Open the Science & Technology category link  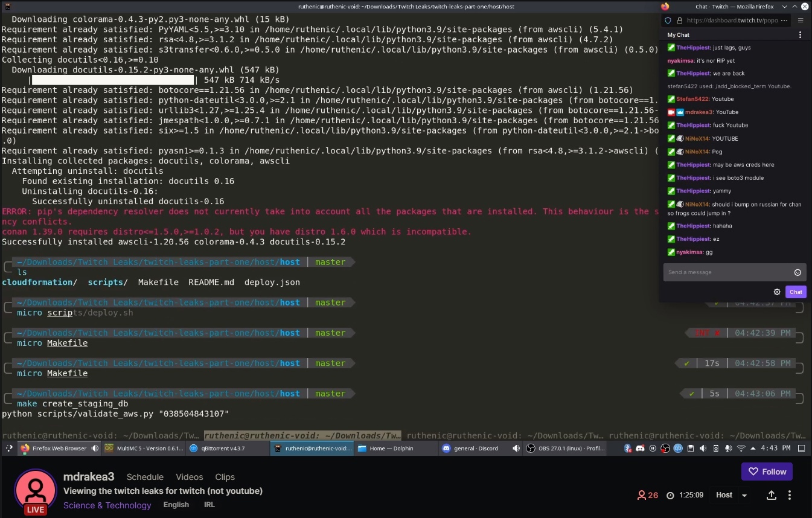point(107,505)
